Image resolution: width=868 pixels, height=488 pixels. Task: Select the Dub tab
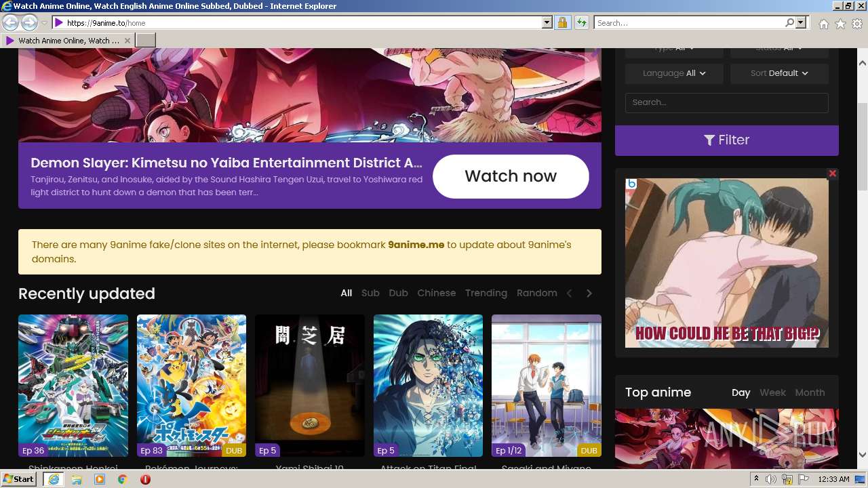pos(399,293)
